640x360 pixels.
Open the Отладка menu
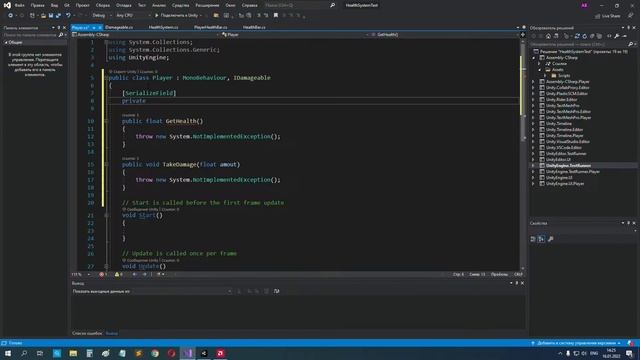click(124, 5)
